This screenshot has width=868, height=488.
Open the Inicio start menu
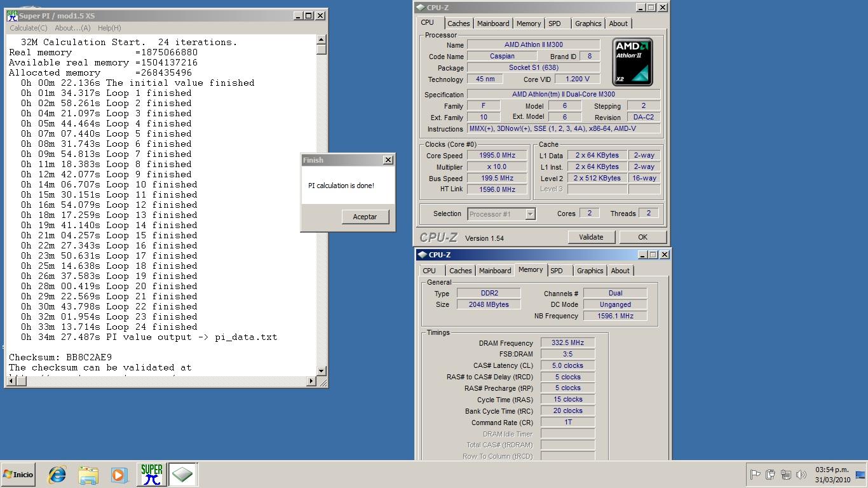pyautogui.click(x=18, y=475)
